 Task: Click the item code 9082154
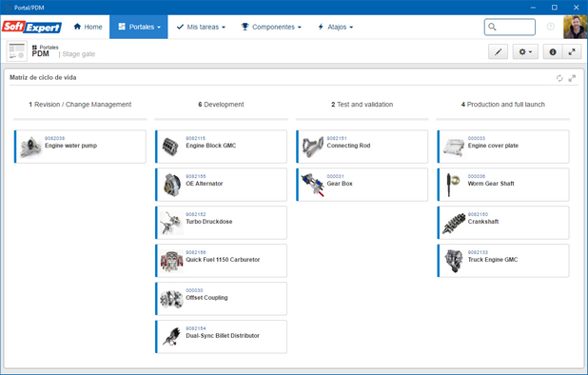click(196, 328)
